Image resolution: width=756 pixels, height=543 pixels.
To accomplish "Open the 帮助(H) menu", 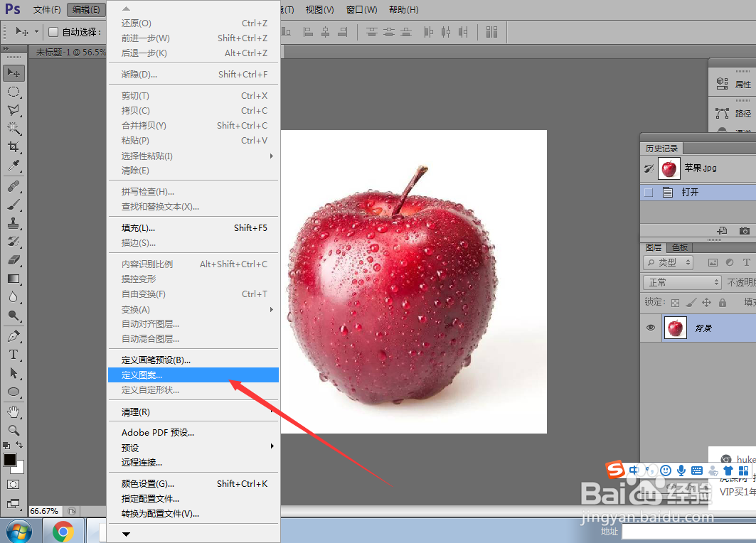I will click(403, 10).
